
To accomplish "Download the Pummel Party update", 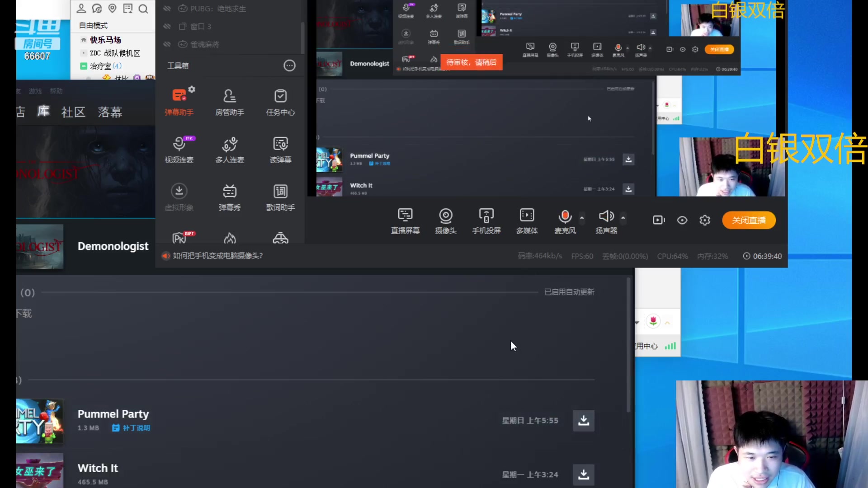I will pos(584,421).
